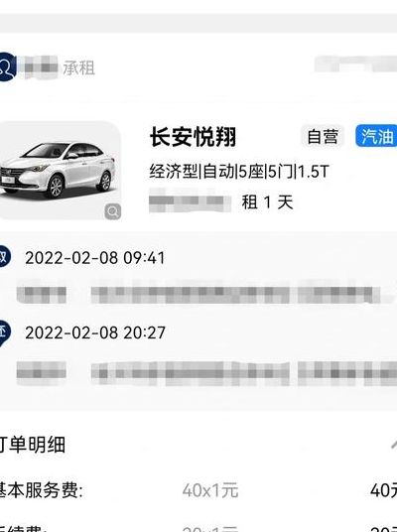Tap the pickup marker icon beside 09:41

pos(4,257)
